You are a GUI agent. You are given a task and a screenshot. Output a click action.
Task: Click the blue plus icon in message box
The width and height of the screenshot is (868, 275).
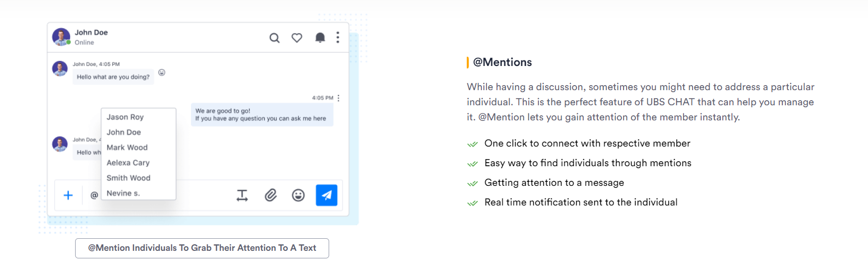coord(68,195)
